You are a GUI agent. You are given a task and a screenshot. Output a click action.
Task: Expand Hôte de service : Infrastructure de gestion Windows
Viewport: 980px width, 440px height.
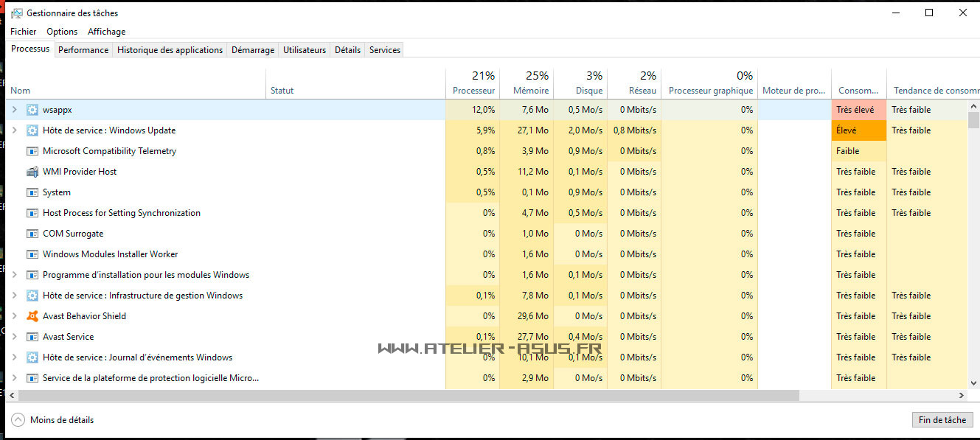(14, 296)
